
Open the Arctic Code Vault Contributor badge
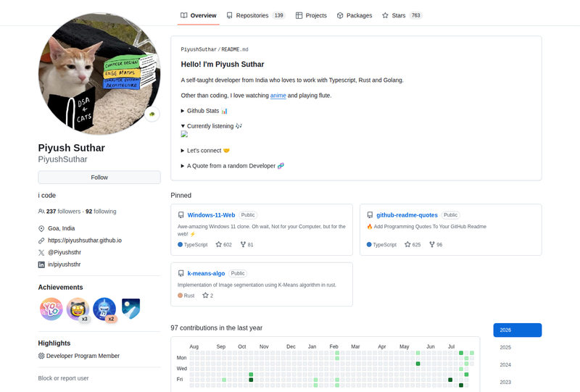131,309
